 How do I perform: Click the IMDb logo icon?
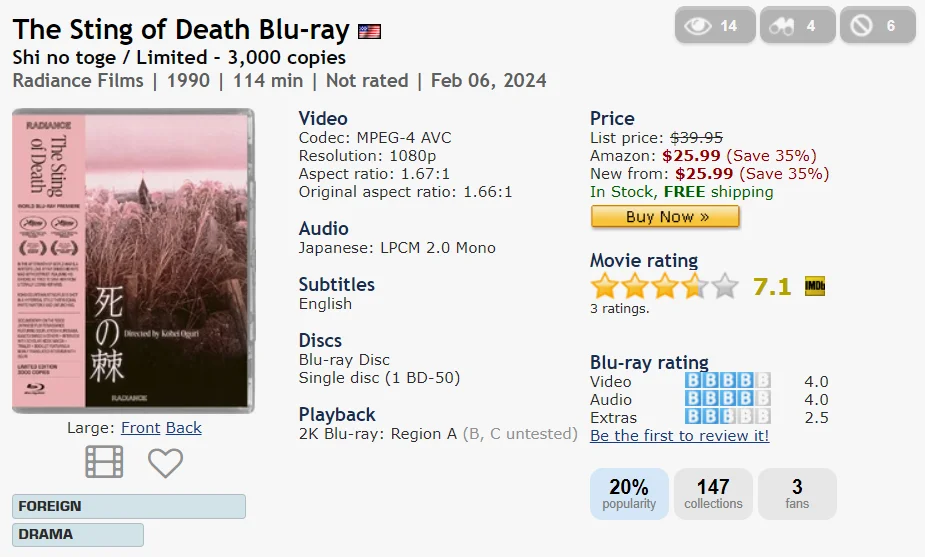(815, 286)
